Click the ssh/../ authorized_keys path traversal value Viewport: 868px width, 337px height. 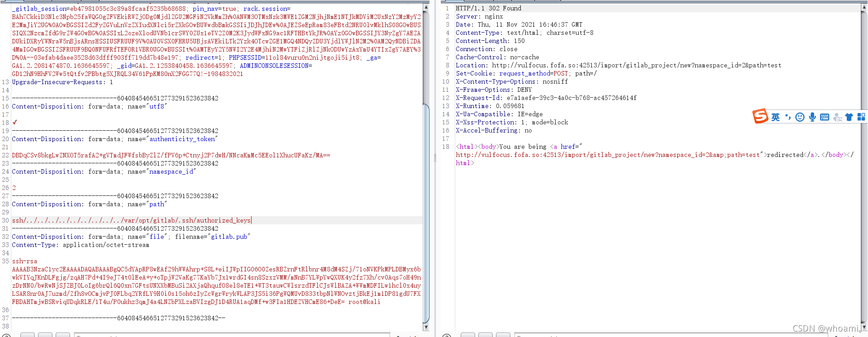click(131, 220)
